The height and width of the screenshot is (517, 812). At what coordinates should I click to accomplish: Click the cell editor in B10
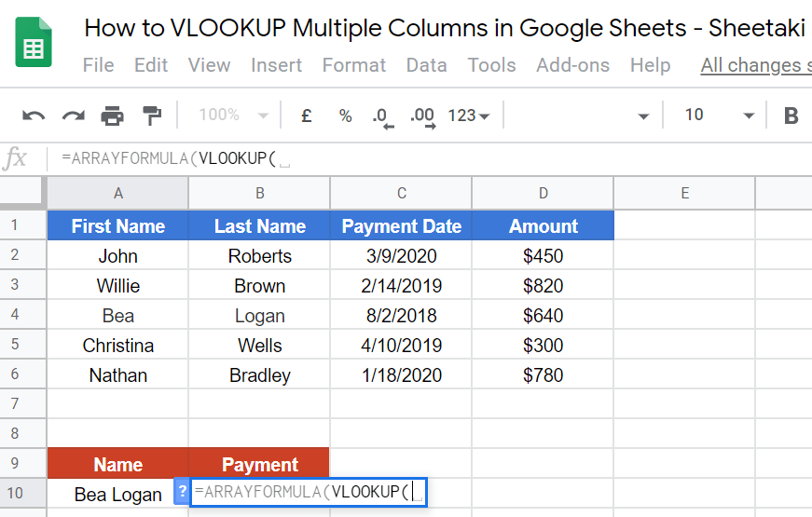[x=309, y=492]
